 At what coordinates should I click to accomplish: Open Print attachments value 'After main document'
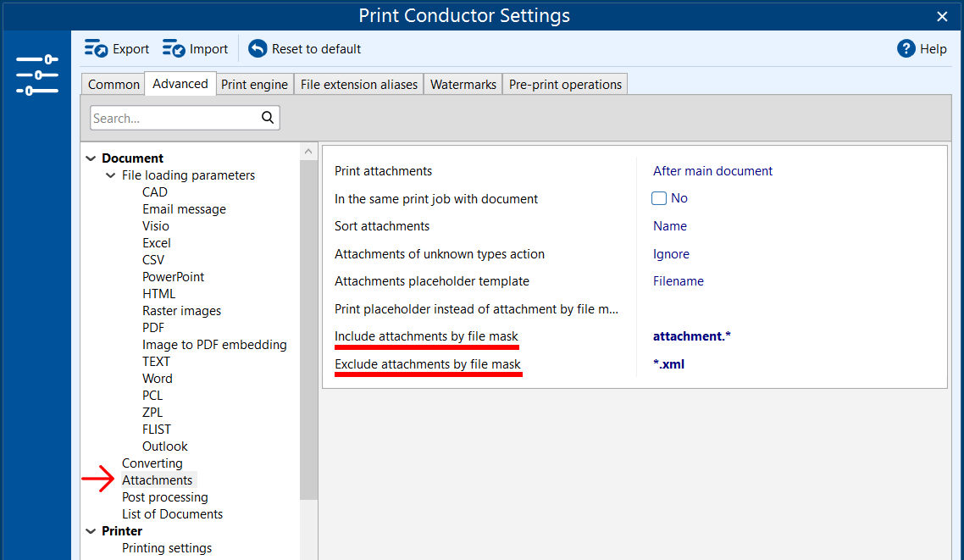click(x=712, y=171)
